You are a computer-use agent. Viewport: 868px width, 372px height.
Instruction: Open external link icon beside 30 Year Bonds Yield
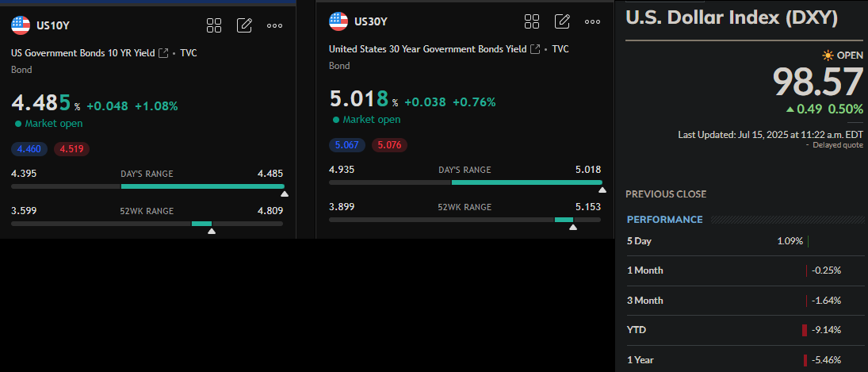(x=535, y=49)
